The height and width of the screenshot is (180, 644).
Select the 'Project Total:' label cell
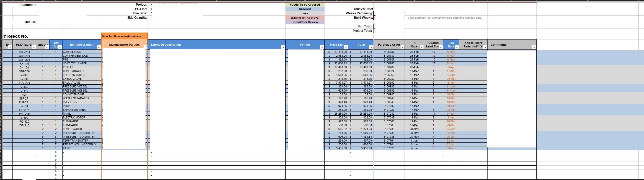pyautogui.click(x=362, y=31)
